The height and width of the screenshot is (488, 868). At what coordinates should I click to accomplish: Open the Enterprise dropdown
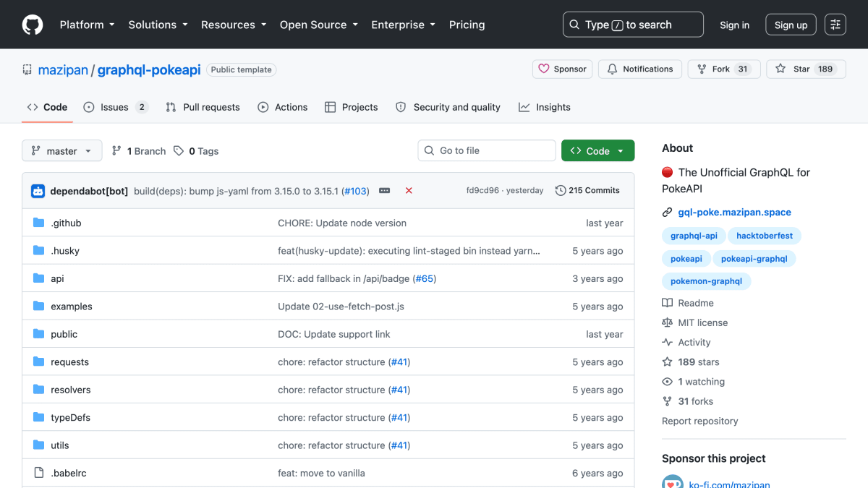click(403, 25)
